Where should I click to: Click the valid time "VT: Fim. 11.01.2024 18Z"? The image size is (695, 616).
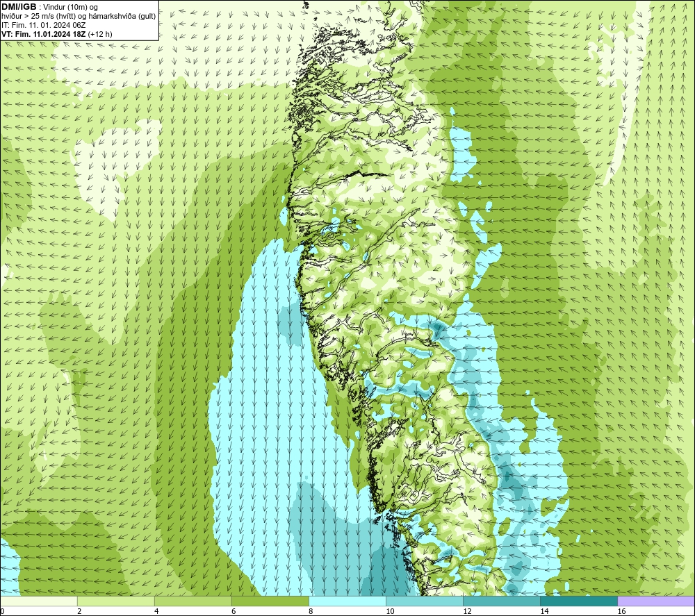point(44,33)
